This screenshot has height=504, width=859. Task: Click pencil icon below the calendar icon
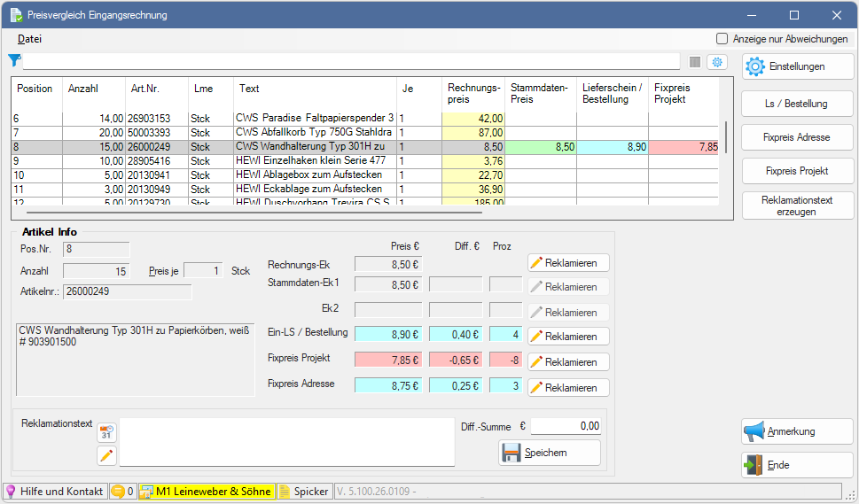[106, 455]
